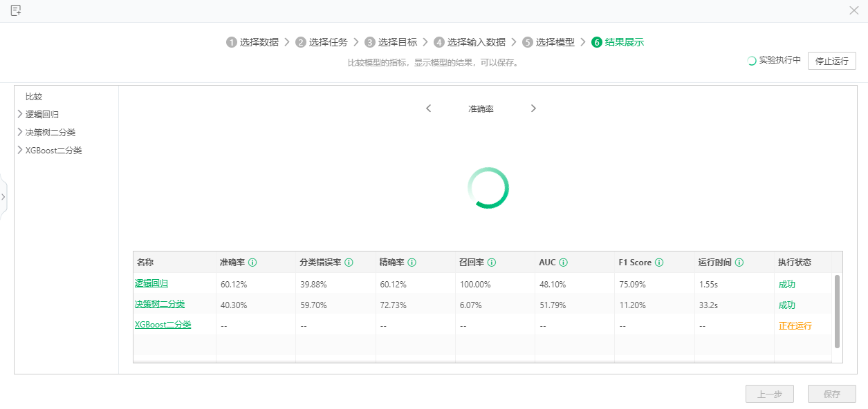The image size is (868, 409).
Task: Click 成功 status in 逻辑回归 row
Action: coord(787,284)
